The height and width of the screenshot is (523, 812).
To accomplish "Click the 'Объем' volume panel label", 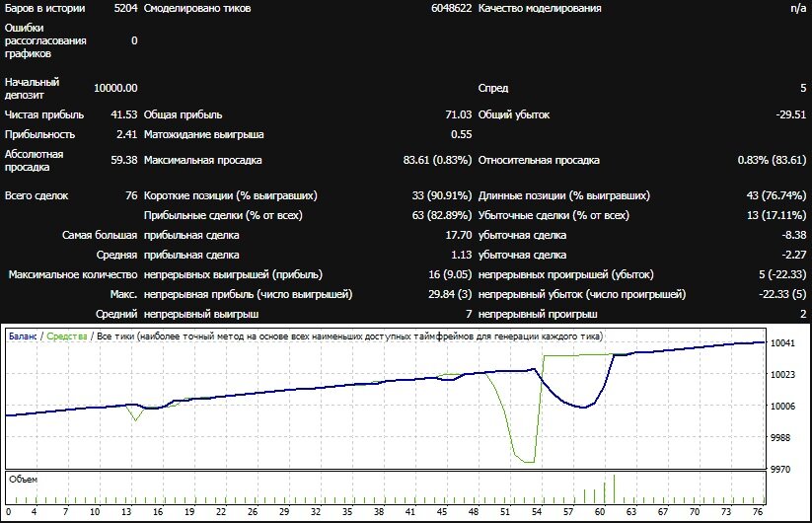I will click(24, 480).
